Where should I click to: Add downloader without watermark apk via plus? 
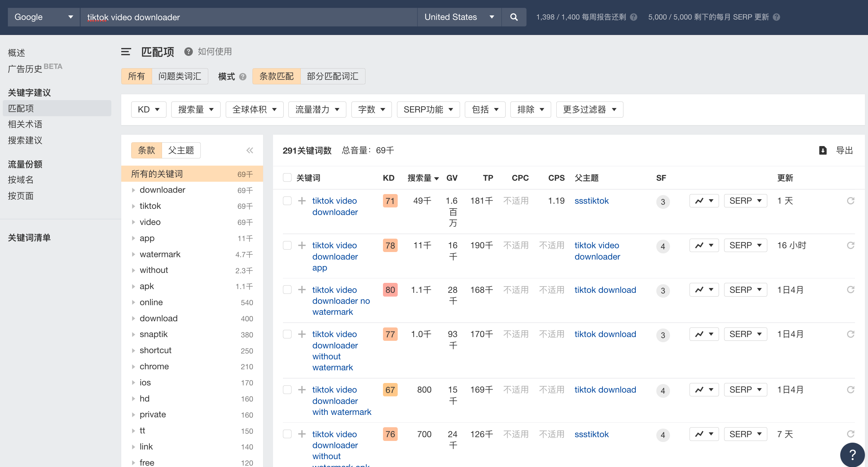(x=302, y=434)
